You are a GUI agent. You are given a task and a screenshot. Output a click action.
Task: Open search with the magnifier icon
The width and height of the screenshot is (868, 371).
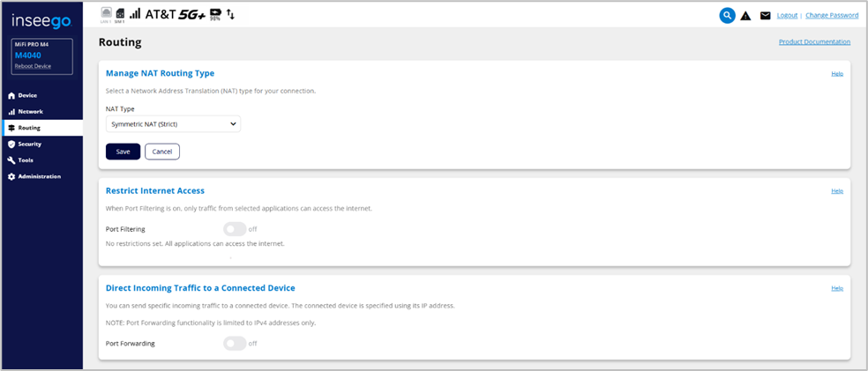coord(727,15)
